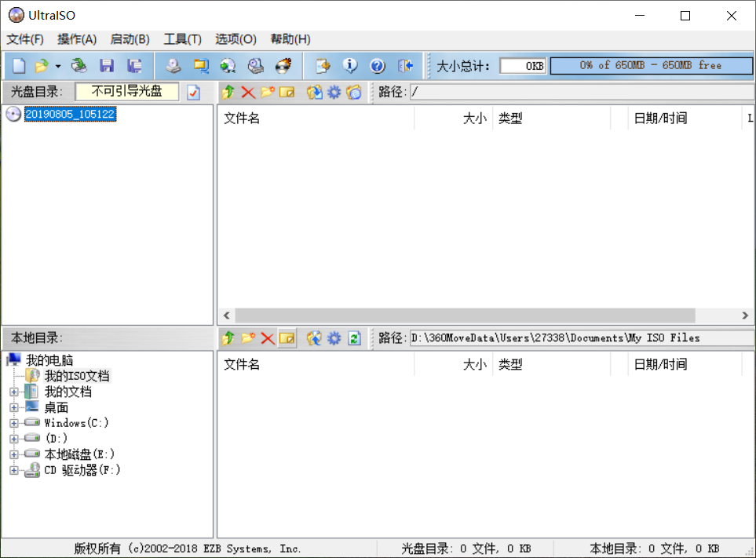Click the Open file folder icon

[42, 66]
